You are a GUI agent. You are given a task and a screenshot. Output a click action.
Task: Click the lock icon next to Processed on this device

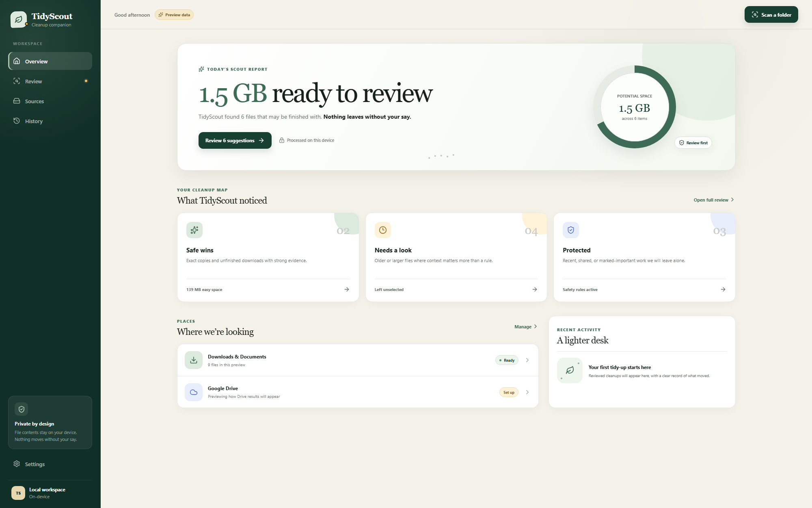pos(282,140)
